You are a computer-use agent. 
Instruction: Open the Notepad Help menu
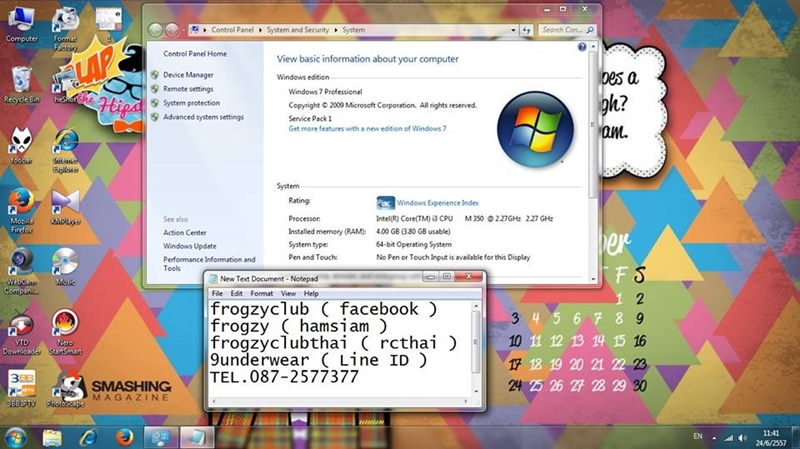pyautogui.click(x=311, y=293)
